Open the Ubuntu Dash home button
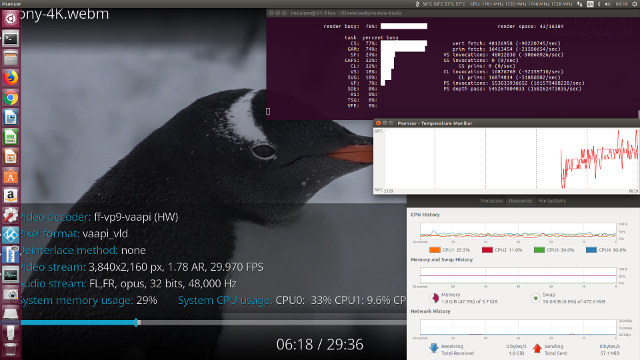Screen dimensions: 640x360 coord(11,18)
